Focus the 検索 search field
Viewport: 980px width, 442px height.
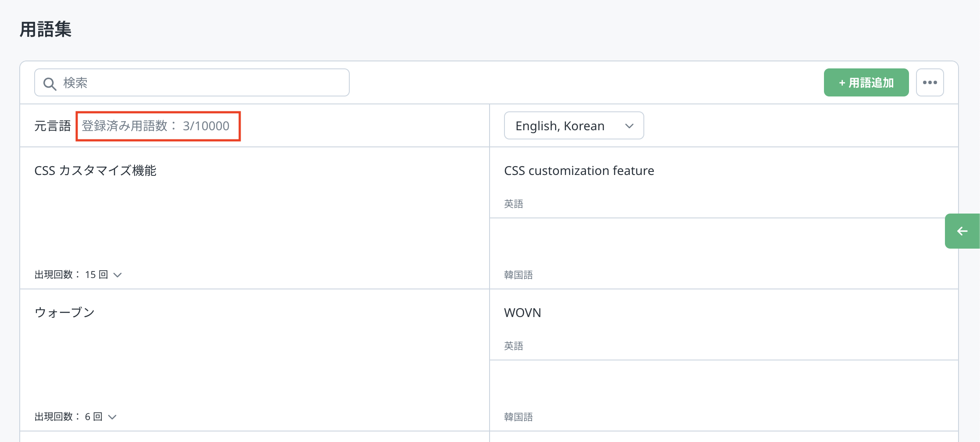tap(202, 82)
